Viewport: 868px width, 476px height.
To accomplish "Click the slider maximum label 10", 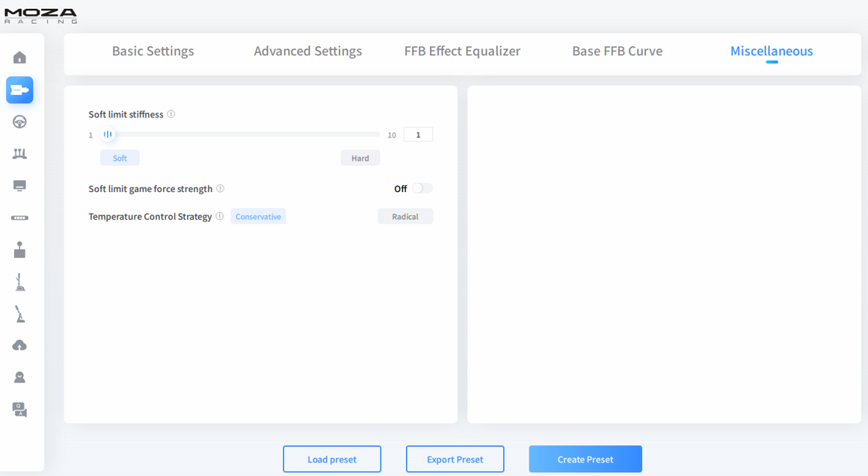I will click(392, 135).
